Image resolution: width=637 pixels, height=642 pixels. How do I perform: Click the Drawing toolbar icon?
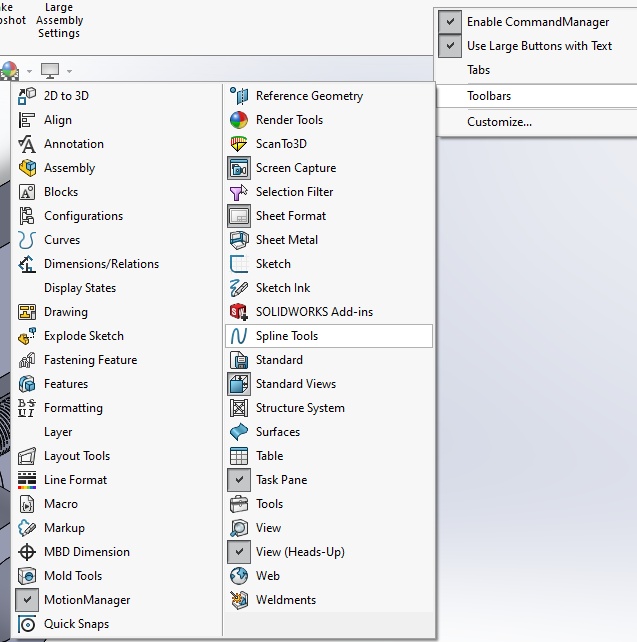tap(27, 312)
